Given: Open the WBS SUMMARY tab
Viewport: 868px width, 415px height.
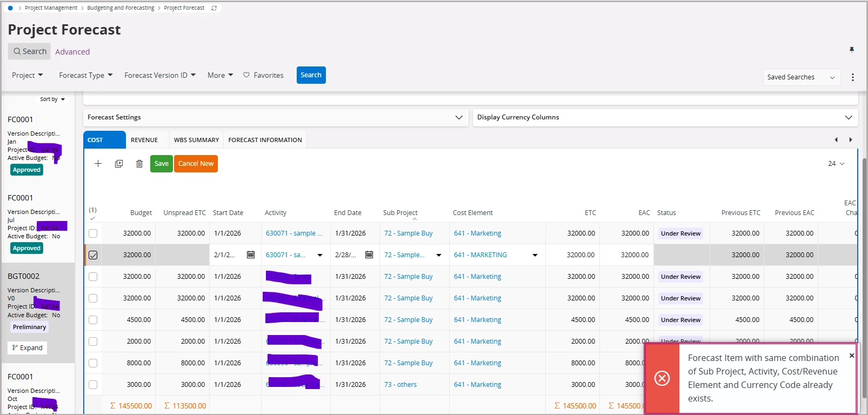Looking at the screenshot, I should [196, 140].
